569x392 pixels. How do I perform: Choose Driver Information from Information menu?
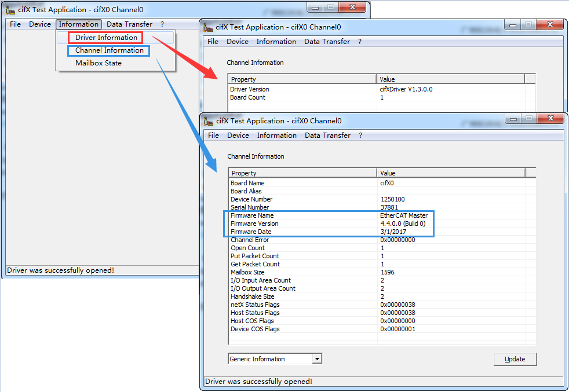coord(106,38)
